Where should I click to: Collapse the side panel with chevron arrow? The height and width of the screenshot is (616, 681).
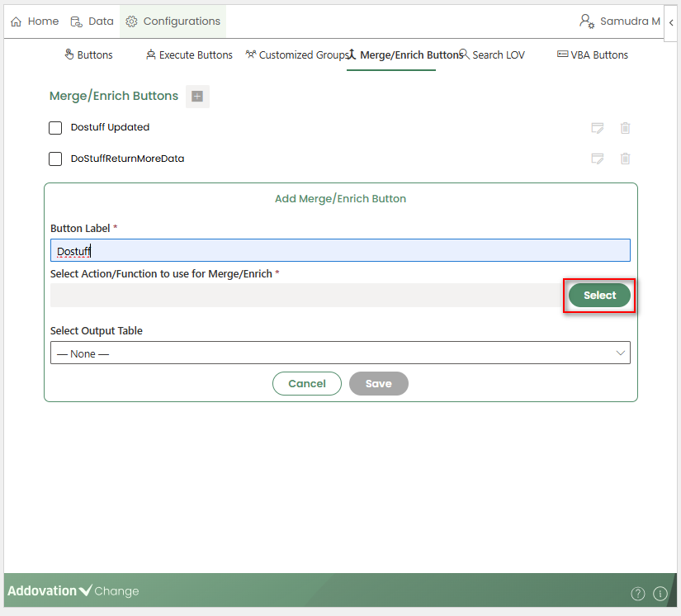point(670,21)
